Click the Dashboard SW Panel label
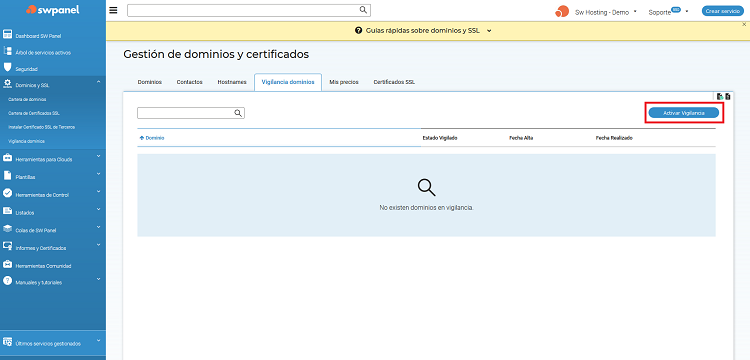This screenshot has height=360, width=750. 38,36
